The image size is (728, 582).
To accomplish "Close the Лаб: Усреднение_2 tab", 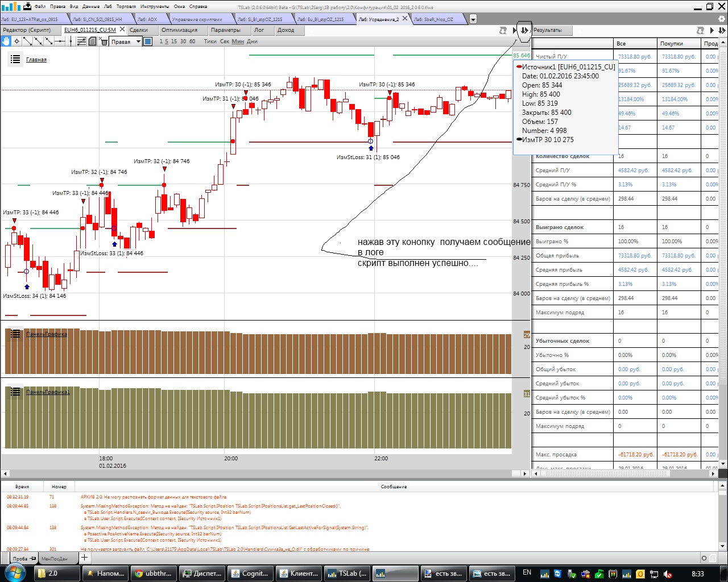I will click(405, 18).
